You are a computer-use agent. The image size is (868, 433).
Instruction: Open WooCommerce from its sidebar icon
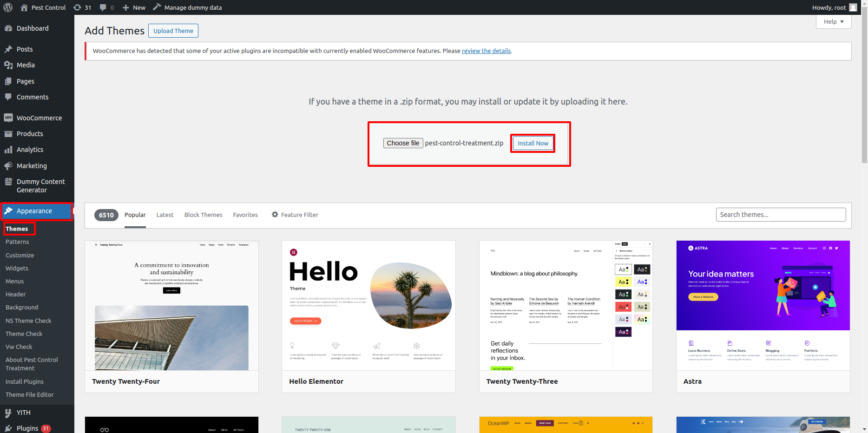[x=8, y=118]
